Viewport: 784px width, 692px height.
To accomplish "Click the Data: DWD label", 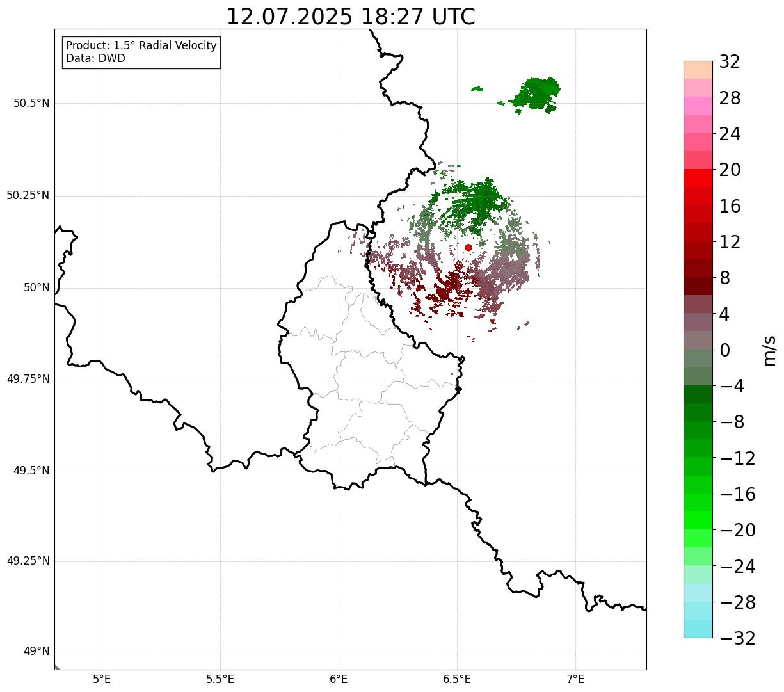I will [x=95, y=58].
